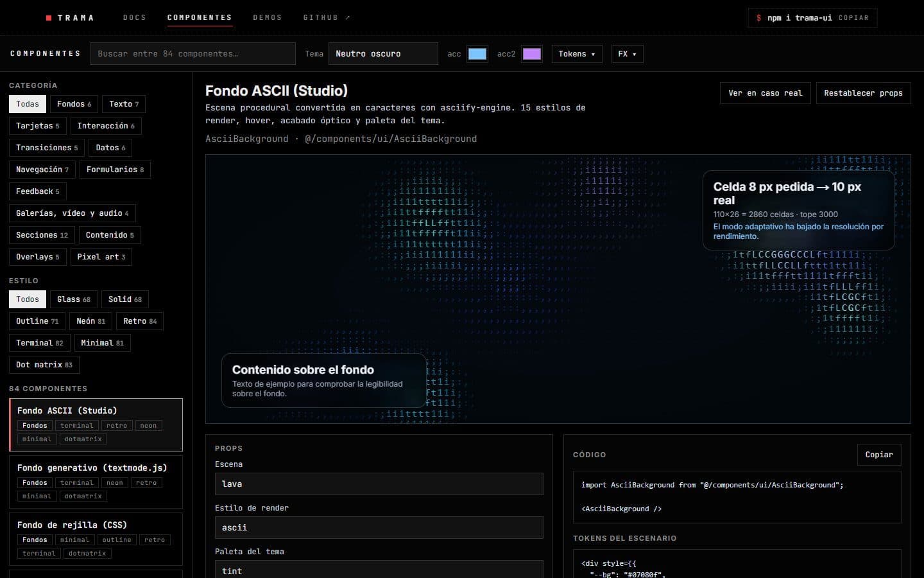Viewport: 924px width, 578px height.
Task: Open the Estilo de render ascii dropdown
Action: (379, 528)
